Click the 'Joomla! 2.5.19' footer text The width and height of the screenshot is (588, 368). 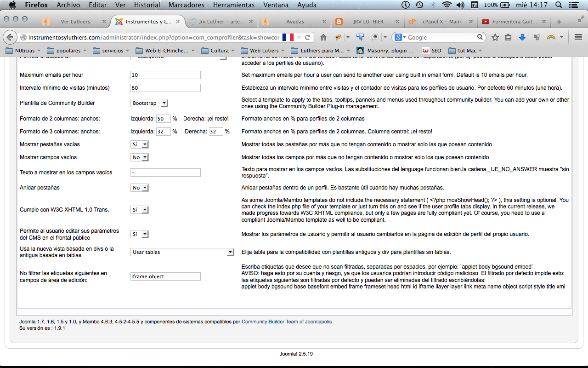[x=296, y=354]
